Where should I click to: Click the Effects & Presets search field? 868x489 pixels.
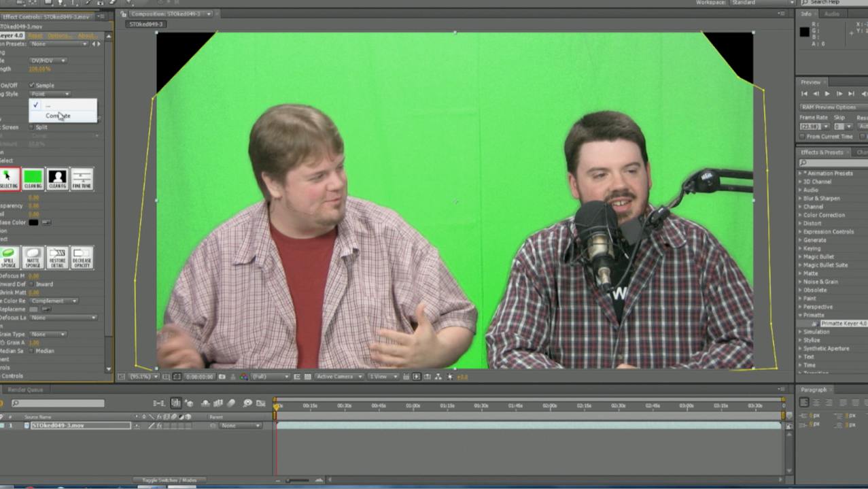833,163
